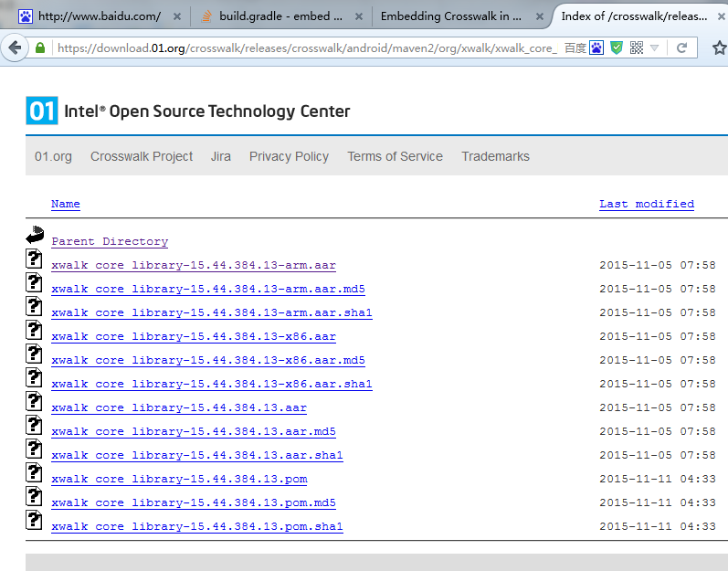Switch to the http://www.baidu.com/ tab
The height and width of the screenshot is (571, 728).
tap(99, 16)
